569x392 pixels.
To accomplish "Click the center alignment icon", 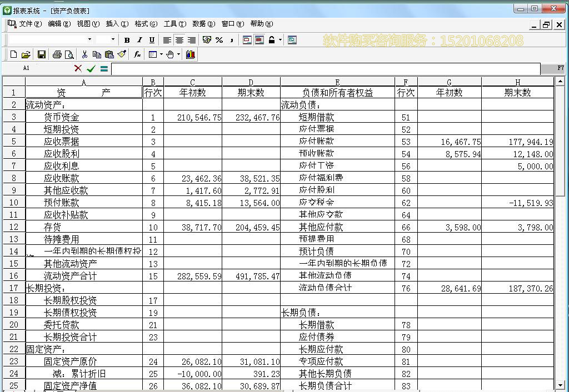I will pos(178,40).
